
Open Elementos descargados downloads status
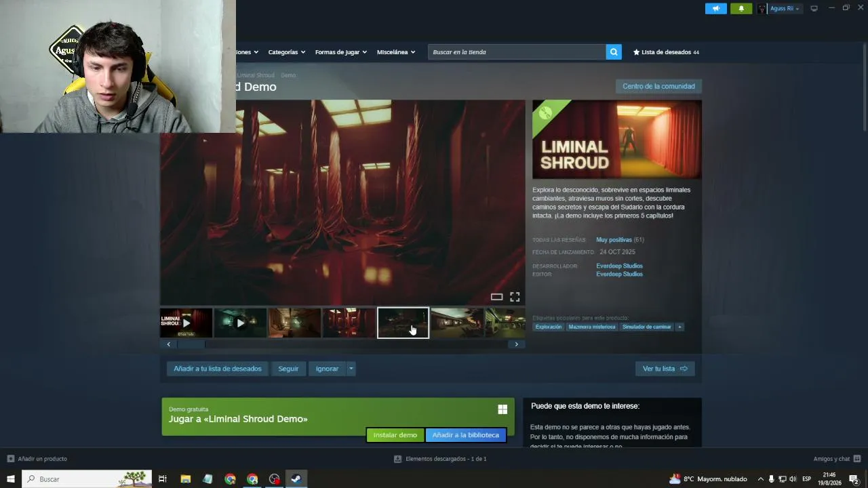[440, 459]
